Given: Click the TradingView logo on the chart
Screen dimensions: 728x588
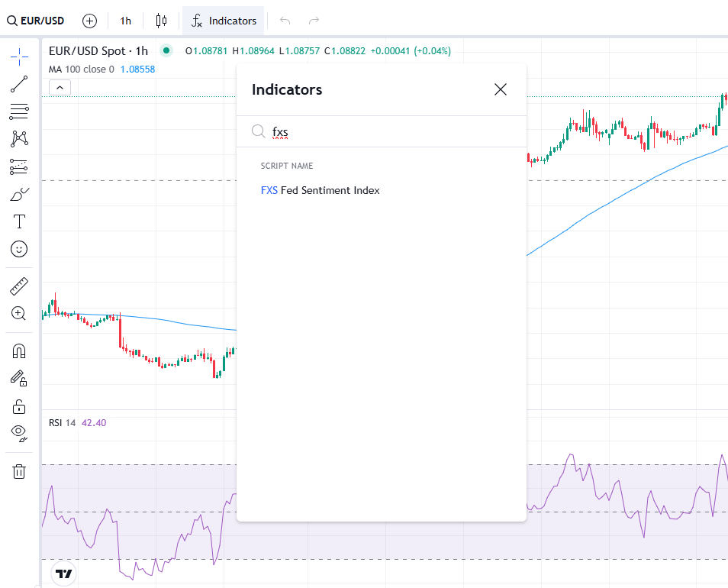Looking at the screenshot, I should point(63,573).
